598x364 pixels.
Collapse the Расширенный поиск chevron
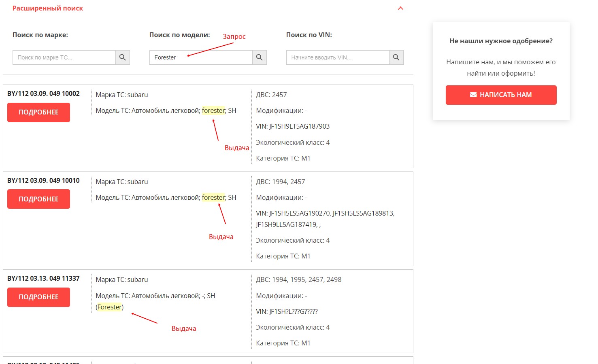pyautogui.click(x=400, y=8)
